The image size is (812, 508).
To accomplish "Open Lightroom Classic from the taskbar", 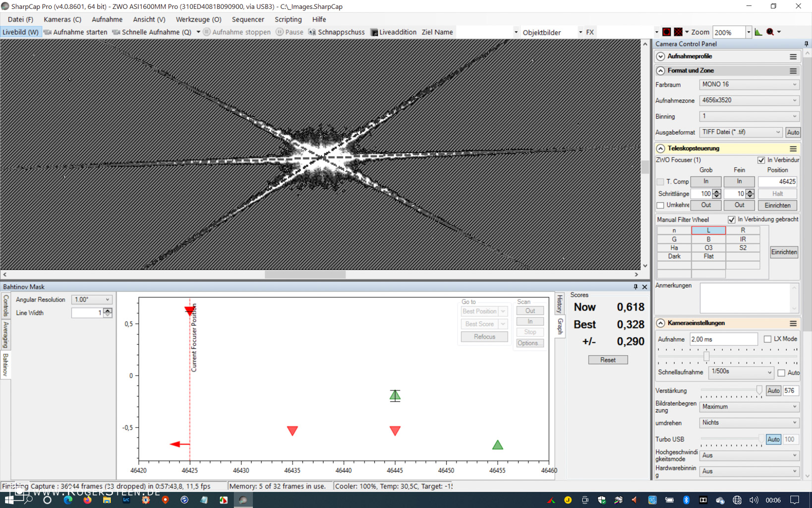I will point(126,500).
